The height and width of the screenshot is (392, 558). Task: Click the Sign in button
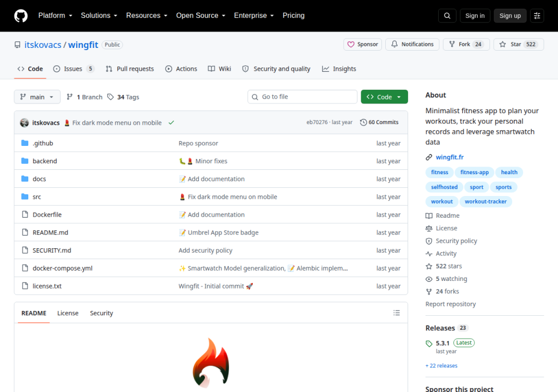coord(475,16)
